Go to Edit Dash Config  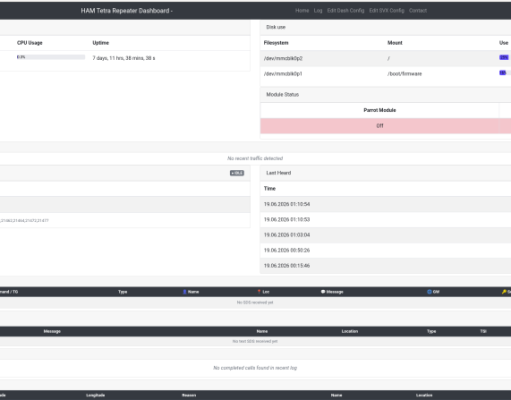pos(346,11)
